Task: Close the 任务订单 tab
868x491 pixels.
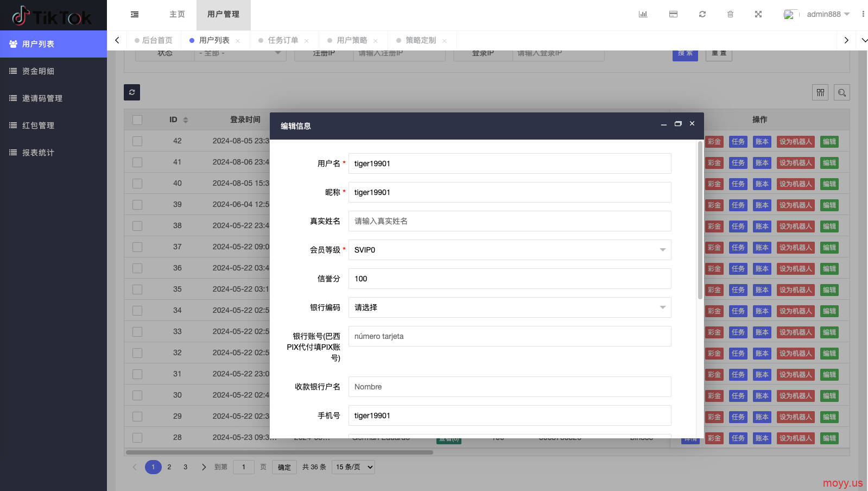Action: point(307,41)
